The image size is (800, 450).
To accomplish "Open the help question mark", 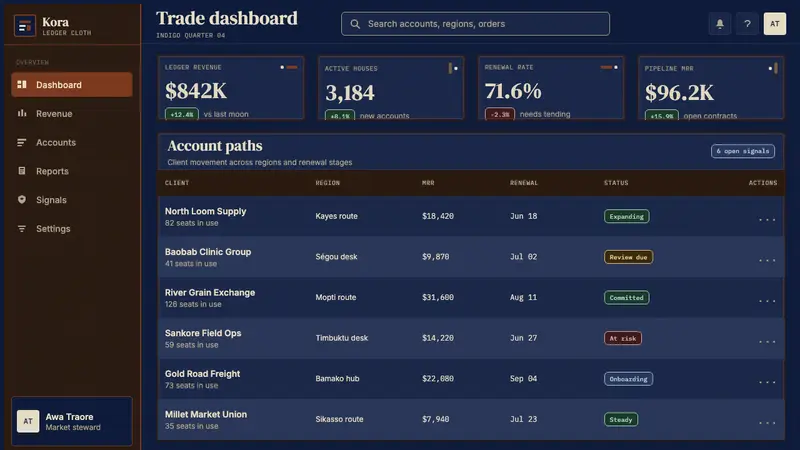I will click(747, 24).
